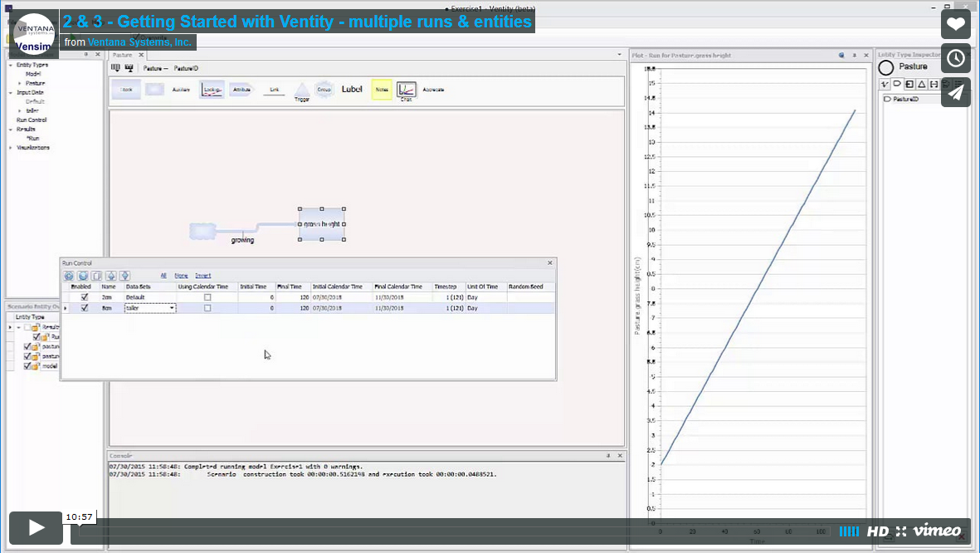Click the first round icon in Run Control toolbar
This screenshot has width=980, height=553.
pos(69,276)
